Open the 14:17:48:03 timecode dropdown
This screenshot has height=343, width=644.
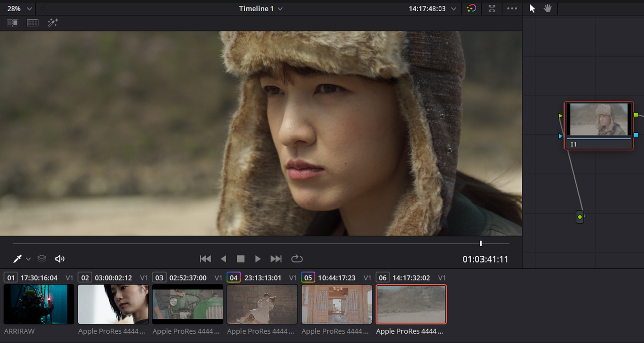pos(432,9)
